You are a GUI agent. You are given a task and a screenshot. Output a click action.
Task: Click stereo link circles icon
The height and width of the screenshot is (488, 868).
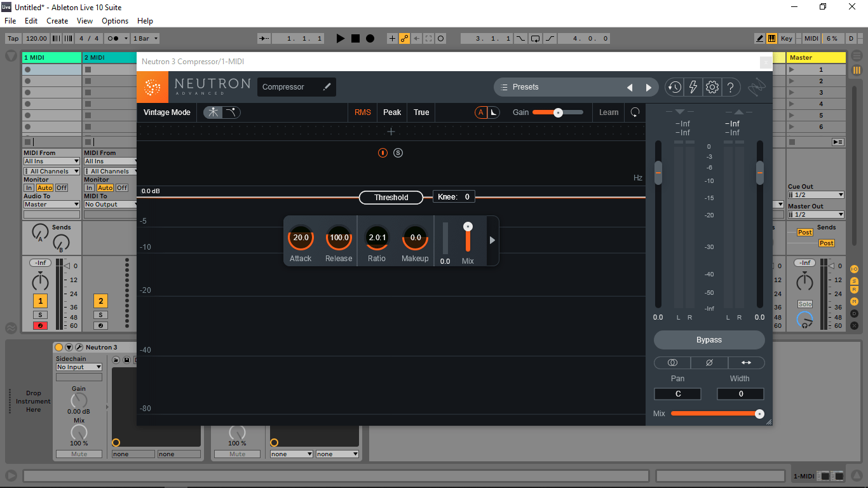click(672, 363)
